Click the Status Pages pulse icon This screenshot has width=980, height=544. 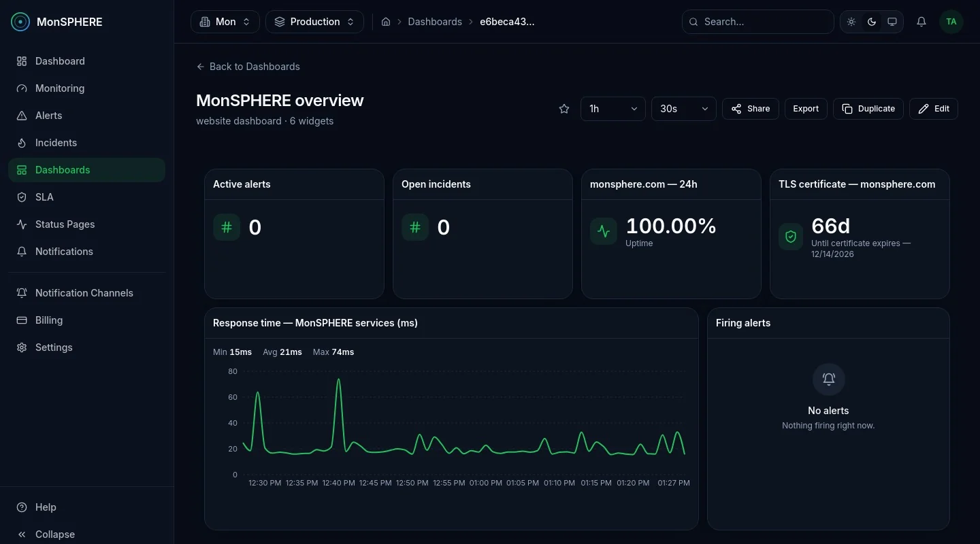22,224
